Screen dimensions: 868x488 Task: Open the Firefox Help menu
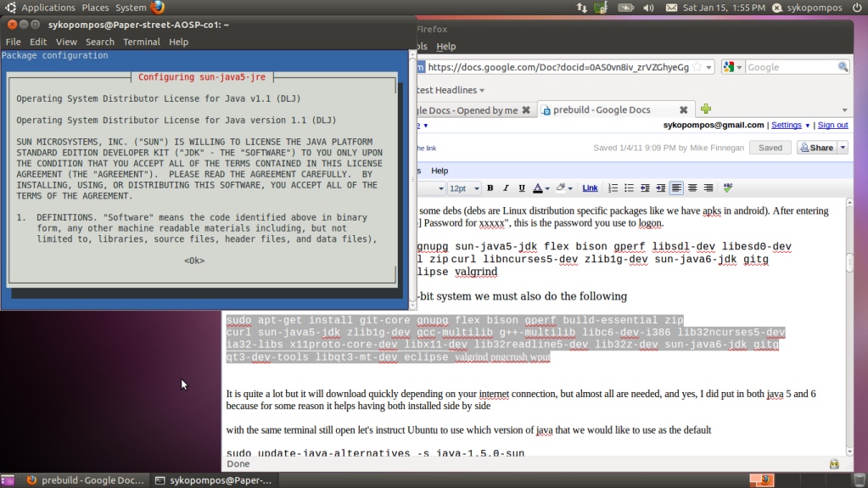click(x=445, y=47)
